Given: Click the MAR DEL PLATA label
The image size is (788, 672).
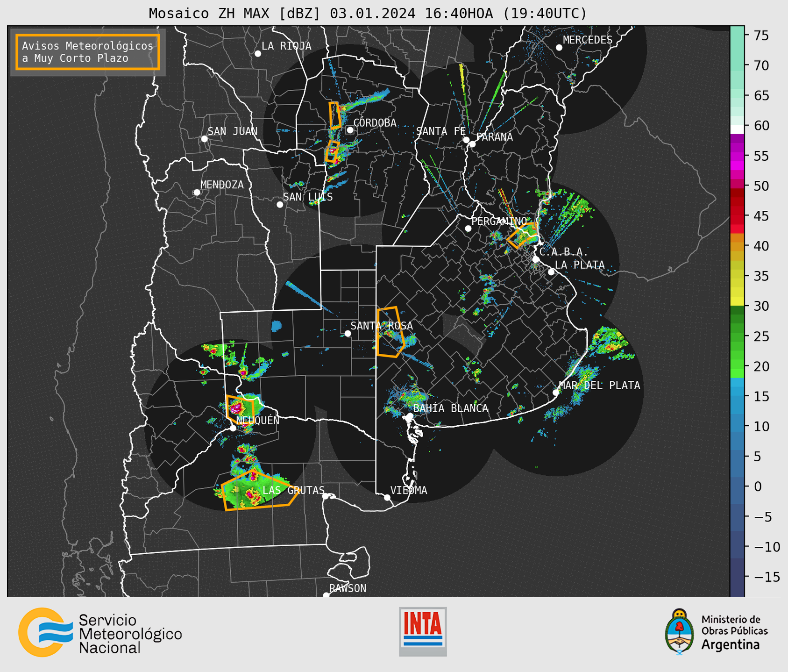Looking at the screenshot, I should pyautogui.click(x=600, y=386).
